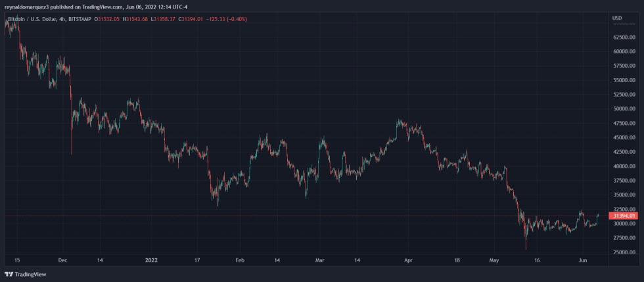644x282 pixels.
Task: Click the Bitcoin / U.S. Dollar symbol title
Action: [x=32, y=18]
